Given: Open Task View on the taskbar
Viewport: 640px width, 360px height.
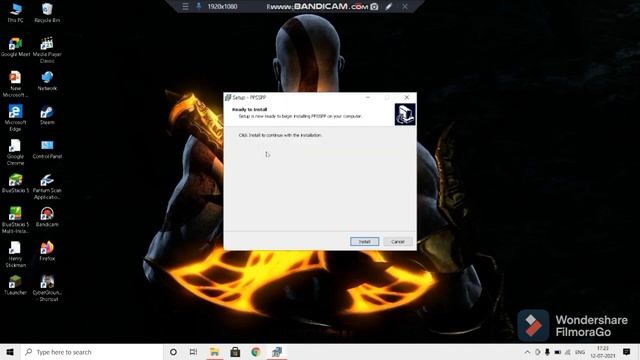Looking at the screenshot, I should pos(193,352).
